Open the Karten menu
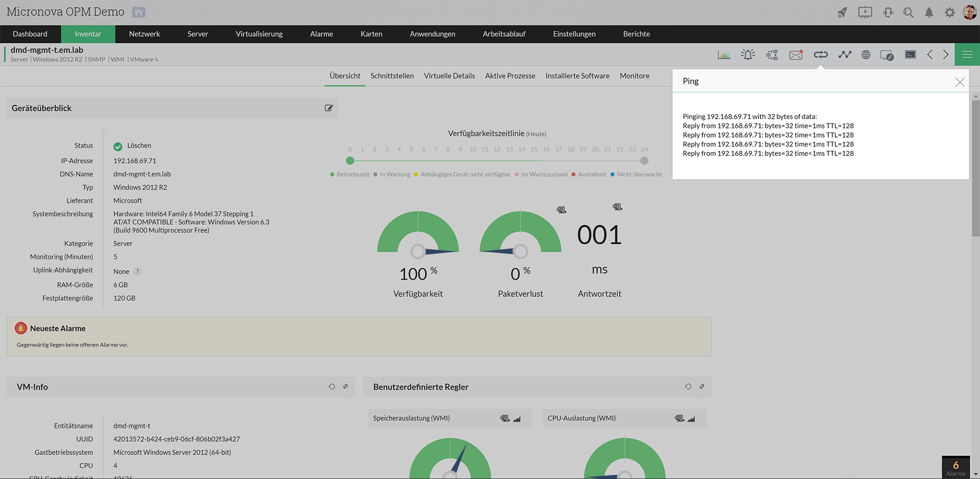Viewport: 980px width, 479px height. 372,34
